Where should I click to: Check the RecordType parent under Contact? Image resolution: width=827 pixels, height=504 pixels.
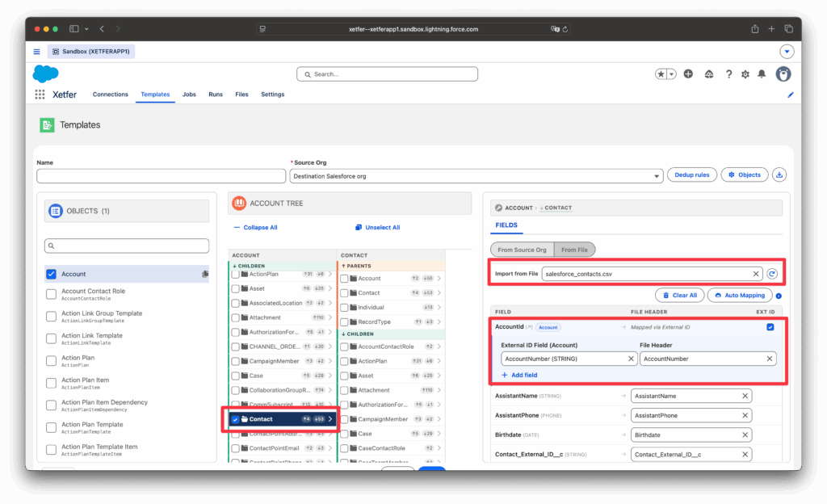tap(344, 322)
